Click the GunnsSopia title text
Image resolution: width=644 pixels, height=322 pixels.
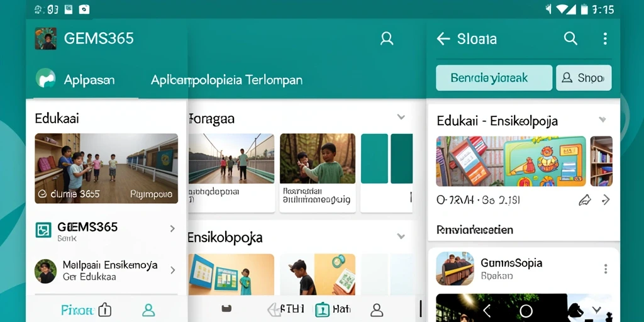click(x=511, y=262)
